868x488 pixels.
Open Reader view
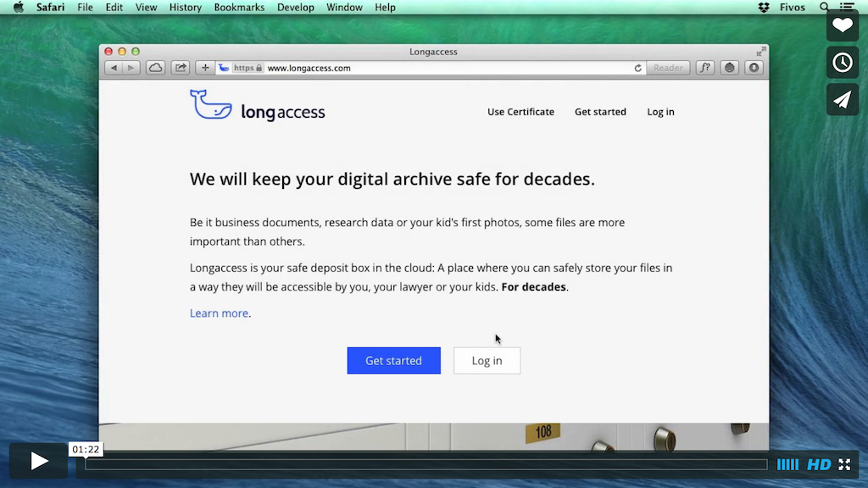[x=668, y=68]
